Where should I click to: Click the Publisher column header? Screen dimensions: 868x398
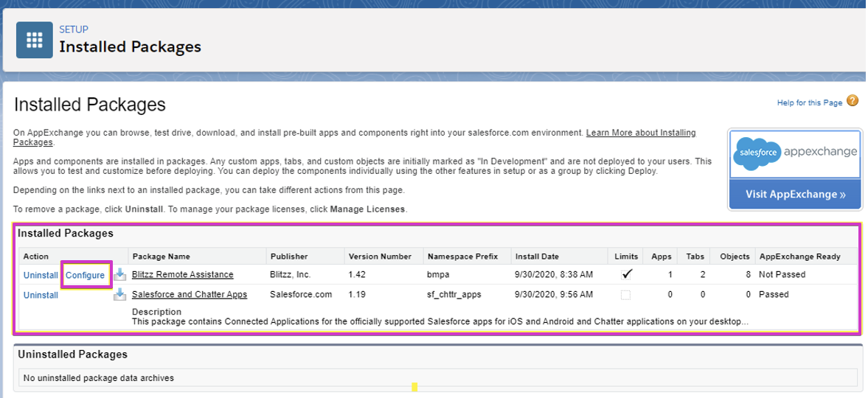click(289, 256)
